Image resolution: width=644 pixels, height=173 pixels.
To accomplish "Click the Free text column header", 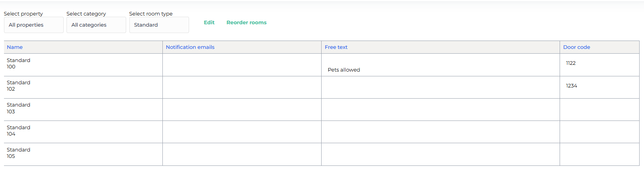I will click(336, 47).
